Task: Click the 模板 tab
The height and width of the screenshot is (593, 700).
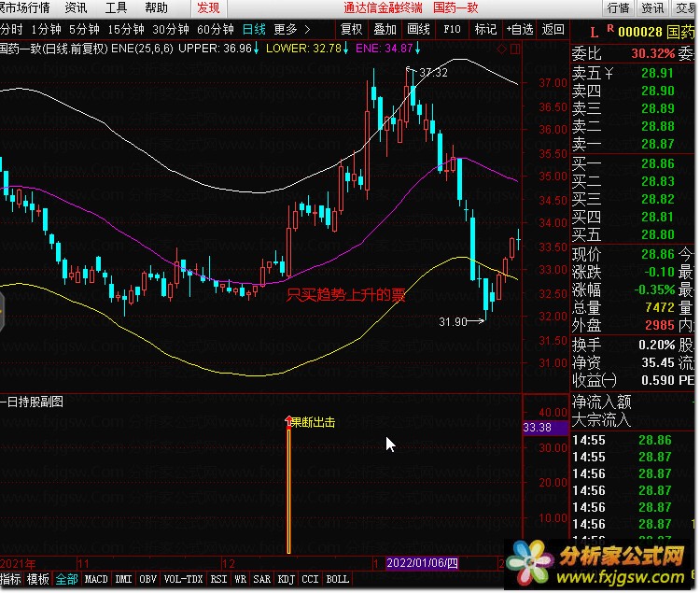Action: point(38,579)
